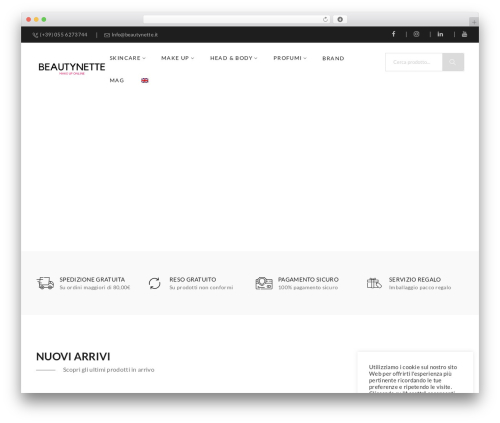Click the Spedizione Gratuita truck icon
The height and width of the screenshot is (423, 500).
(x=45, y=283)
